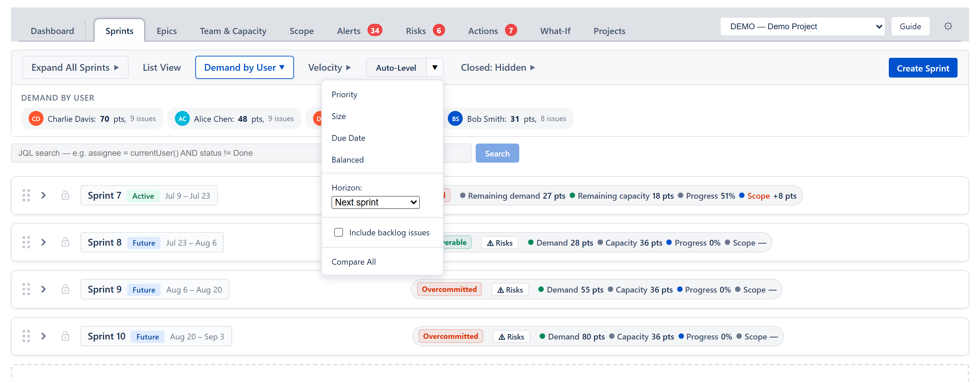
Task: Toggle the Demand by User panel
Action: pos(245,67)
